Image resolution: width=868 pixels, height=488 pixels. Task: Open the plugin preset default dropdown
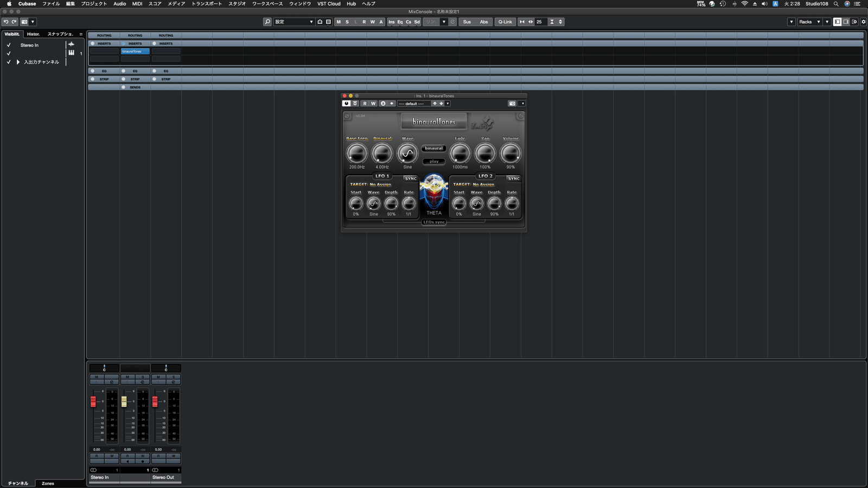coord(414,104)
